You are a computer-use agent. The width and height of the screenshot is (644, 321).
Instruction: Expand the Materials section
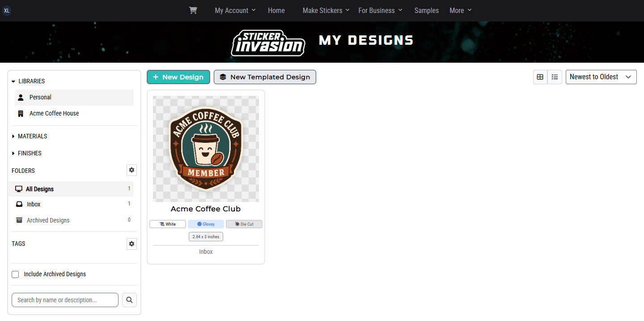tap(30, 136)
